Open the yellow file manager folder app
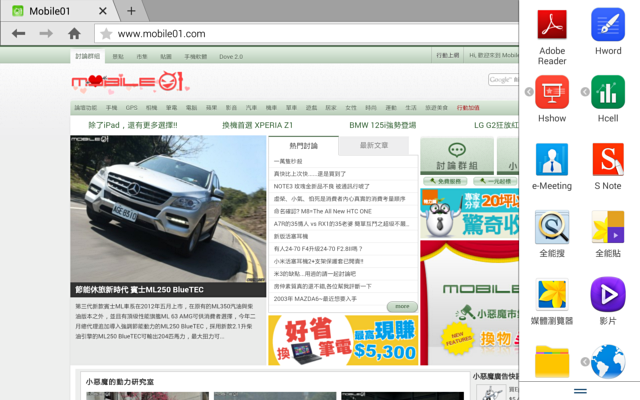Screen dimensions: 640x400 [x=552, y=361]
